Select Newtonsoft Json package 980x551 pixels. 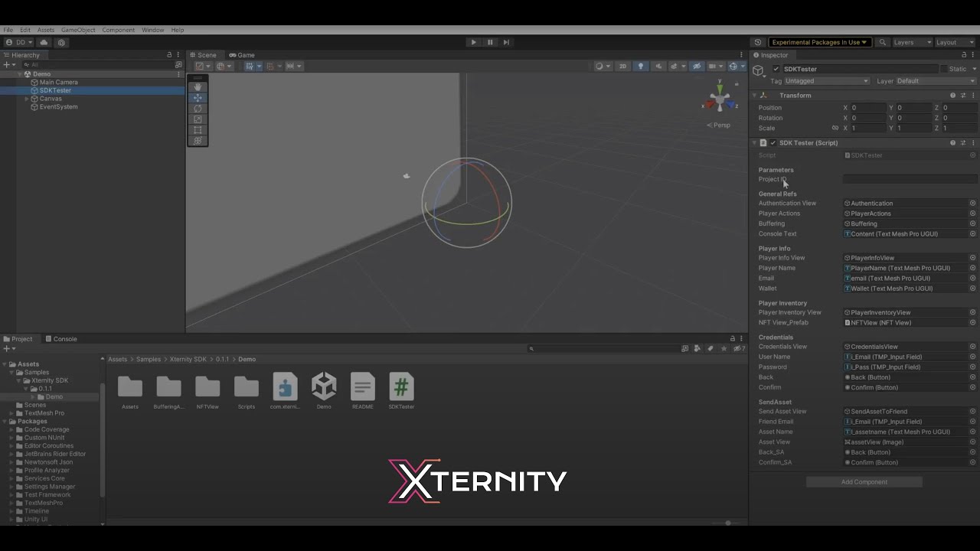pos(48,462)
